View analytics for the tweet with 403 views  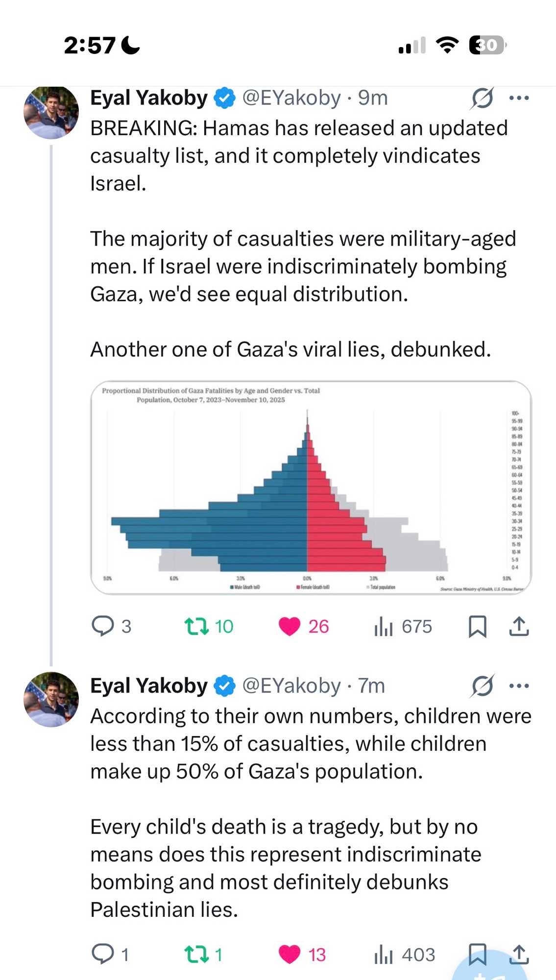[384, 955]
